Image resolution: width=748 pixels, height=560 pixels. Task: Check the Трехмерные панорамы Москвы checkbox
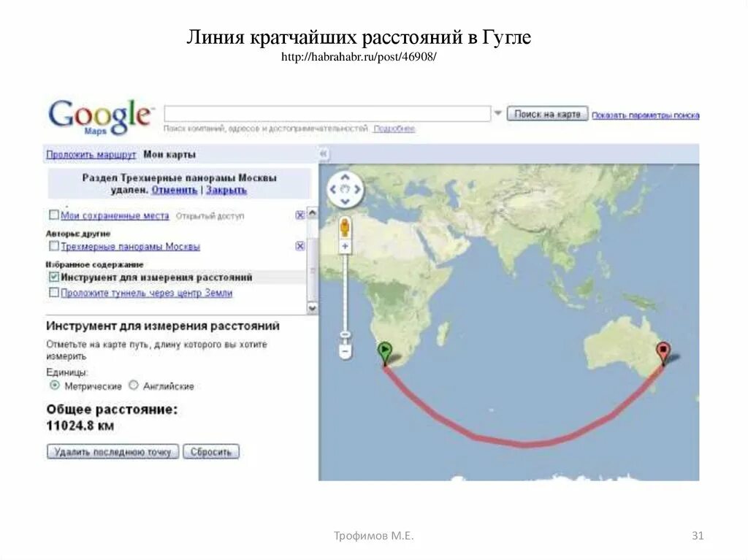click(x=53, y=245)
